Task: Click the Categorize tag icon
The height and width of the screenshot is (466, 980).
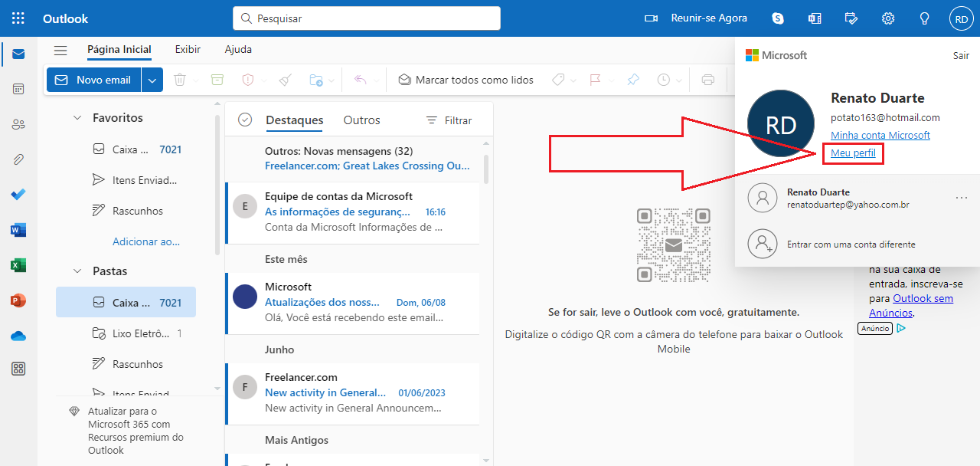Action: pos(557,80)
